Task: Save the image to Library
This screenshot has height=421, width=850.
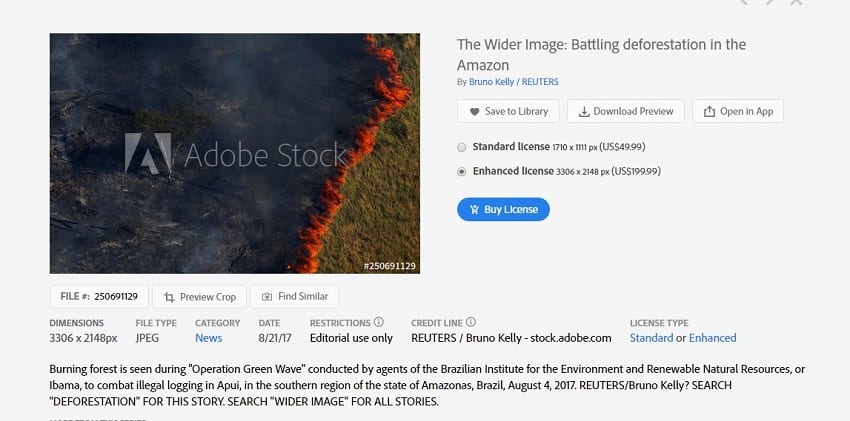Action: point(508,111)
